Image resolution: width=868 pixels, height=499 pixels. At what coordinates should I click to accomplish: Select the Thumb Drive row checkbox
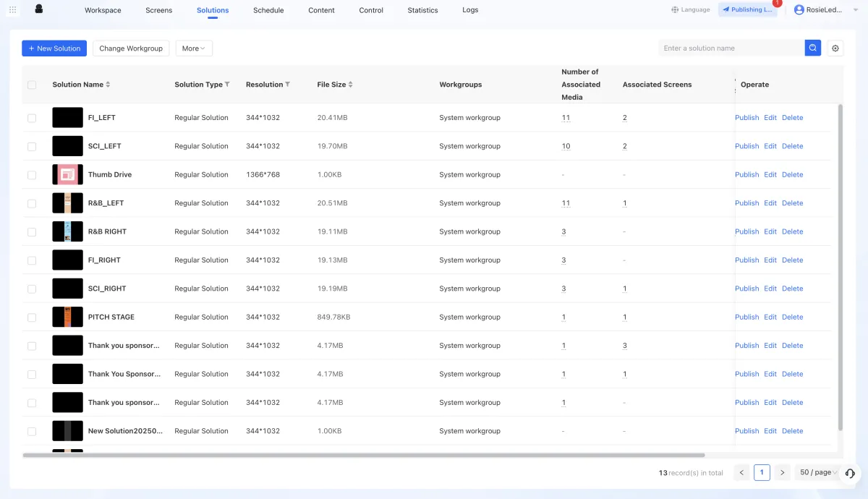[32, 175]
